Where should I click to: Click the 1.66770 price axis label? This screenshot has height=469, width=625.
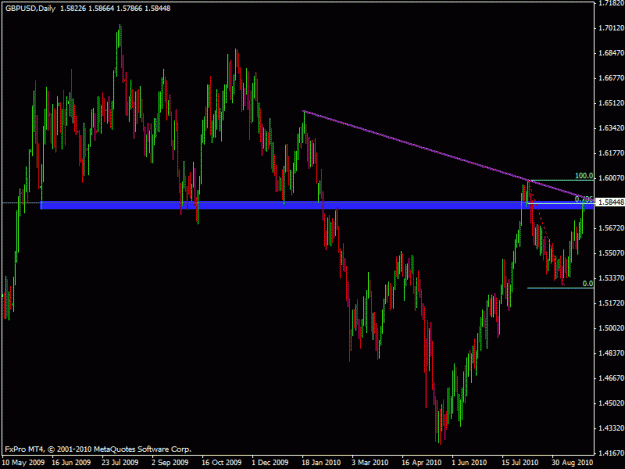[611, 78]
